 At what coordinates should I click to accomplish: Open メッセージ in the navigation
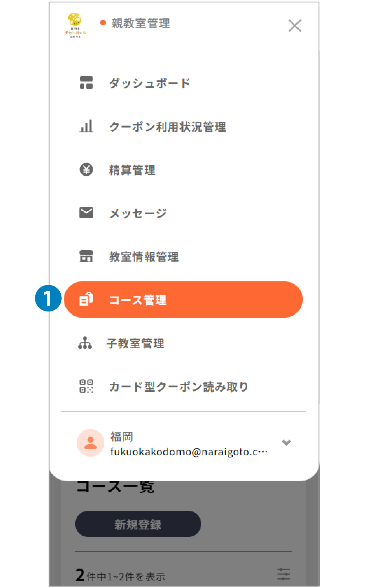click(138, 213)
